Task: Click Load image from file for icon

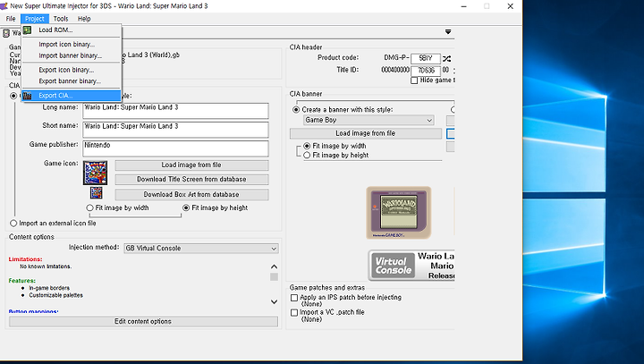Action: pos(191,165)
